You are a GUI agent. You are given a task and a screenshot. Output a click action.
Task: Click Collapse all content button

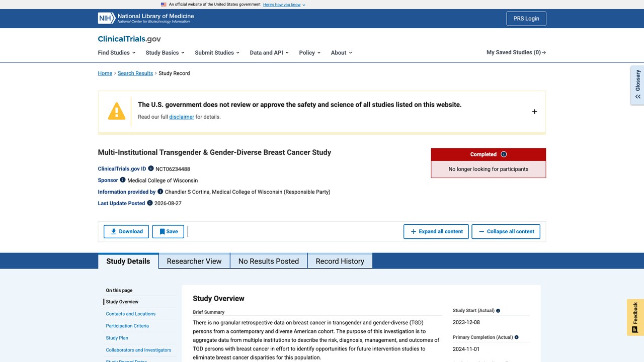tap(506, 231)
